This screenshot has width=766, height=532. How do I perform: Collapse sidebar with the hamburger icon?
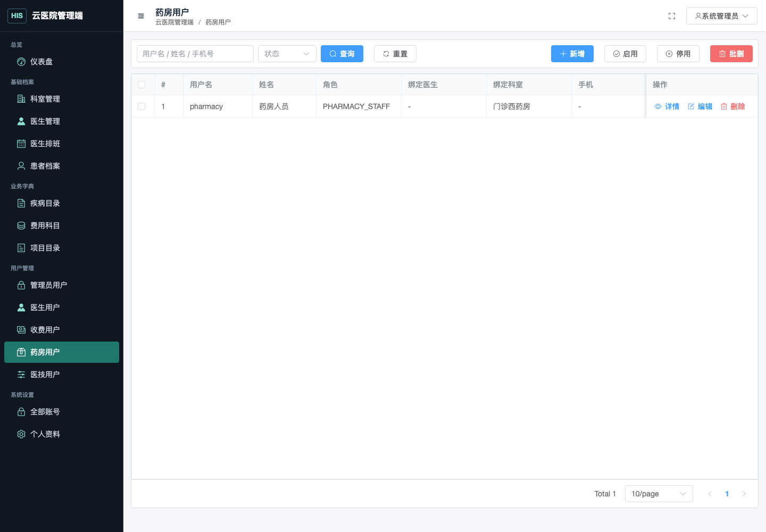coord(141,16)
